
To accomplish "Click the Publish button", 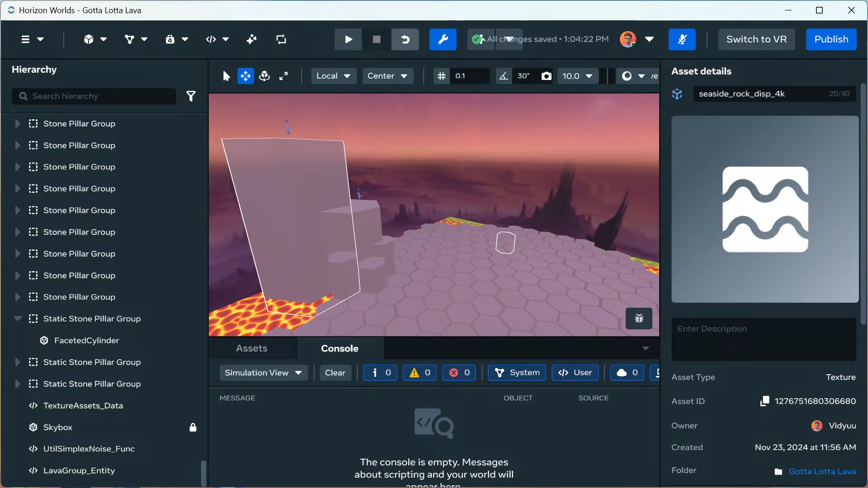I will point(831,39).
